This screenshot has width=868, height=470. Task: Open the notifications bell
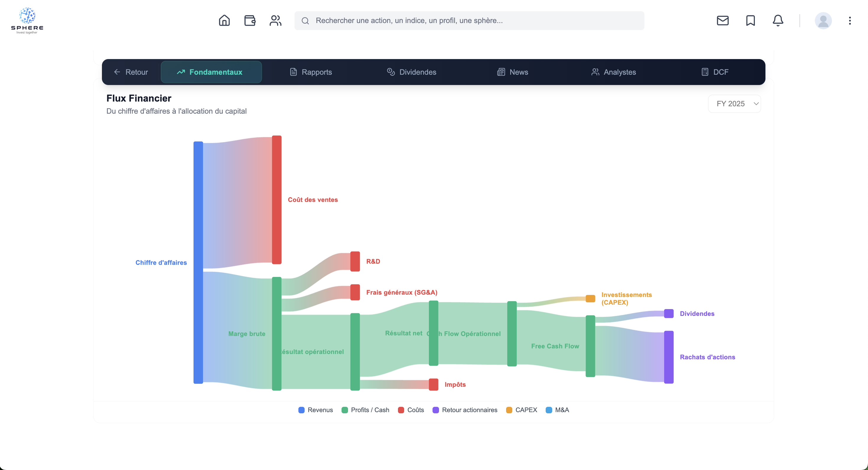778,21
